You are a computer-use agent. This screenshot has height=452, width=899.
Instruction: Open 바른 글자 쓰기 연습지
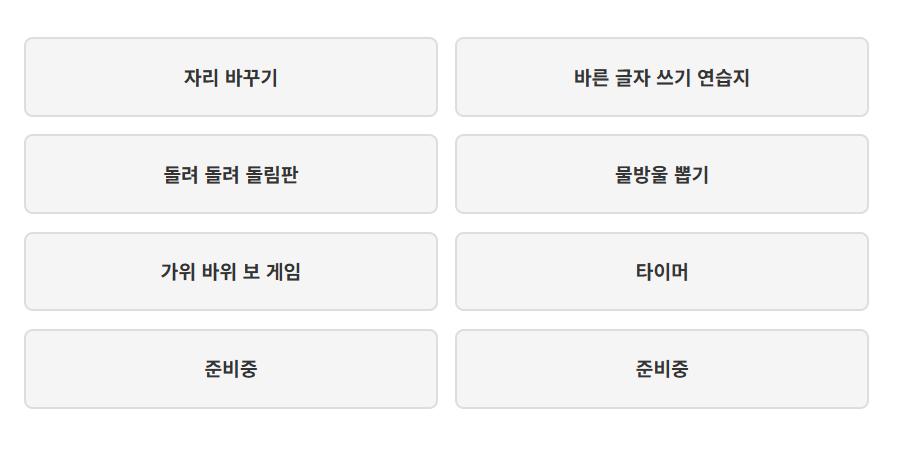662,77
